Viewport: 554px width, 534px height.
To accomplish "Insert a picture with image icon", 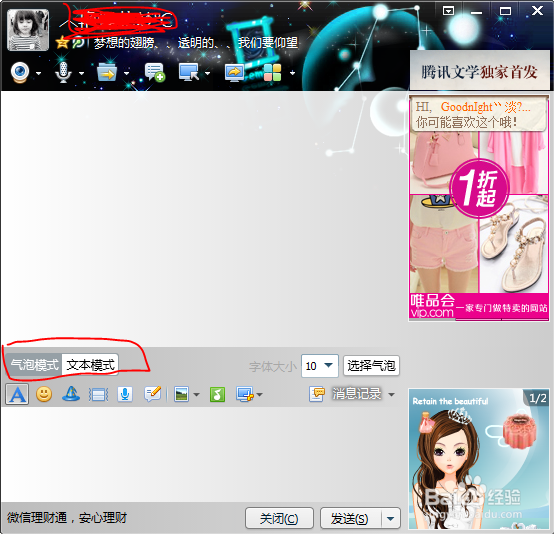I will [182, 394].
